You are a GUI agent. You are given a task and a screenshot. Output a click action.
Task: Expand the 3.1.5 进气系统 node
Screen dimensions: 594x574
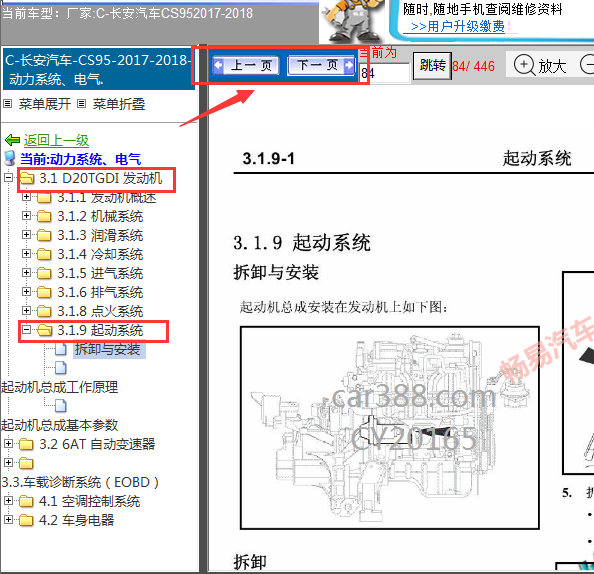(26, 272)
